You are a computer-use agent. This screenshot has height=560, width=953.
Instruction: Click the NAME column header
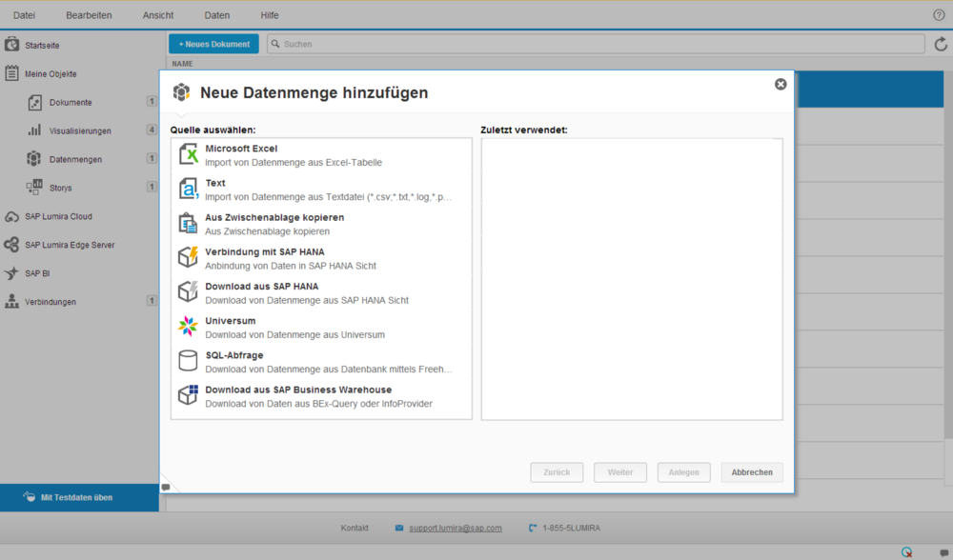(182, 64)
